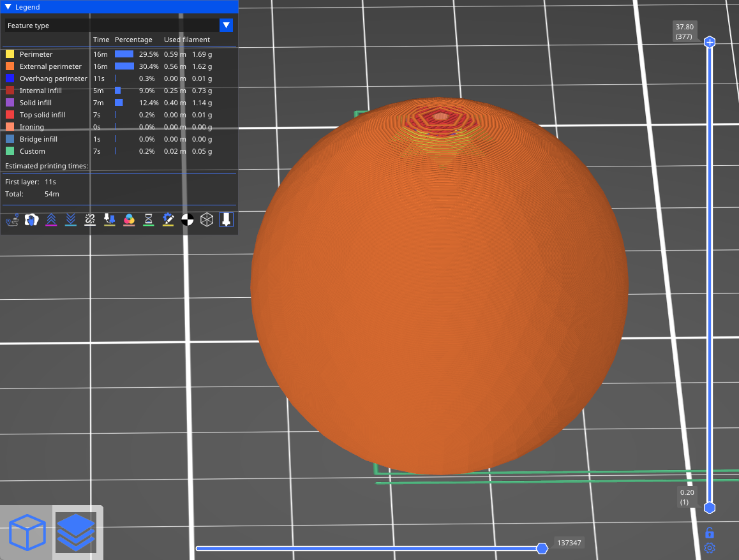Viewport: 739px width, 560px height.
Task: Toggle Seams broken-link icon
Action: 90,220
